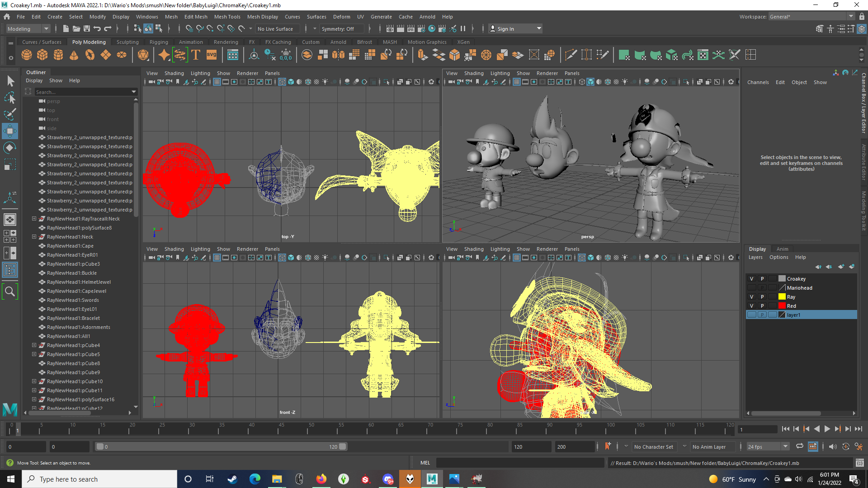The height and width of the screenshot is (488, 868).
Task: Toggle visibility of Ray layer
Action: pyautogui.click(x=751, y=297)
